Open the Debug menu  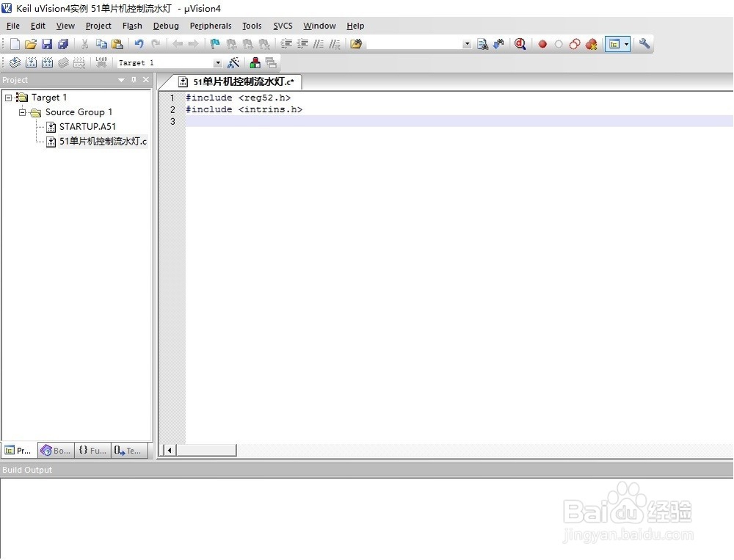pyautogui.click(x=166, y=26)
